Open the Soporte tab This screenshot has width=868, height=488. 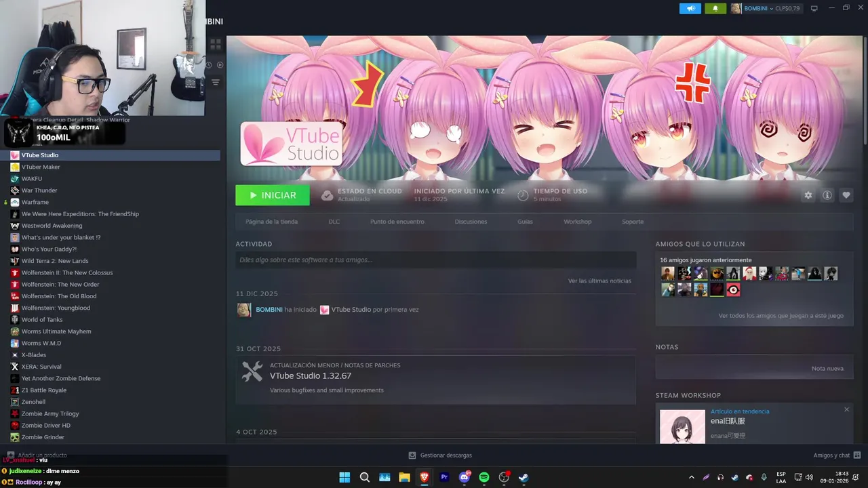click(633, 222)
